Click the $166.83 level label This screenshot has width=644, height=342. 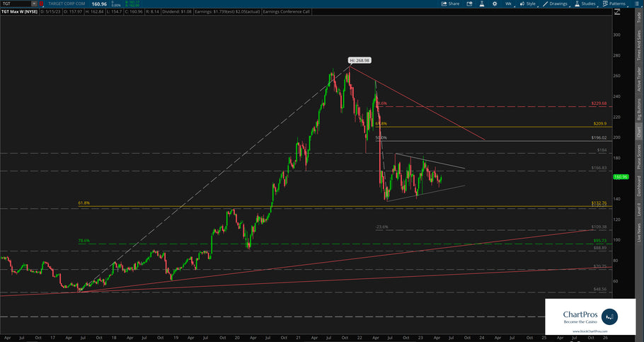click(599, 168)
